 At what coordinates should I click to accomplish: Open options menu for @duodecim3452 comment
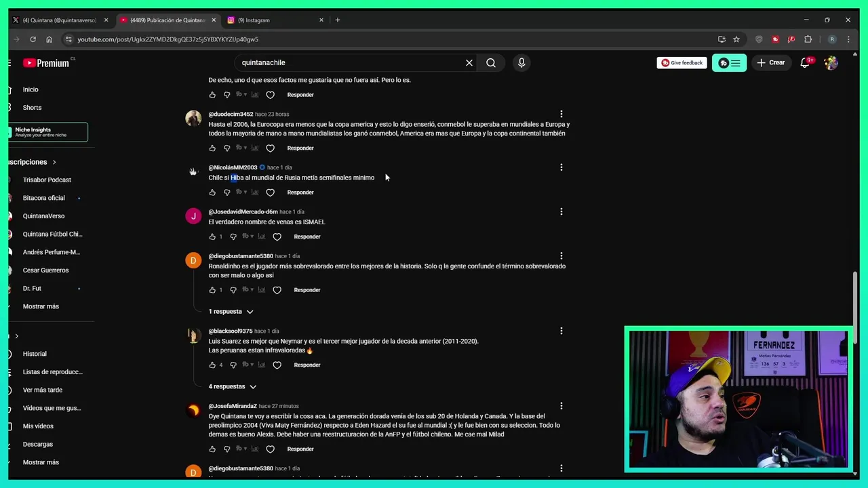[x=561, y=114]
